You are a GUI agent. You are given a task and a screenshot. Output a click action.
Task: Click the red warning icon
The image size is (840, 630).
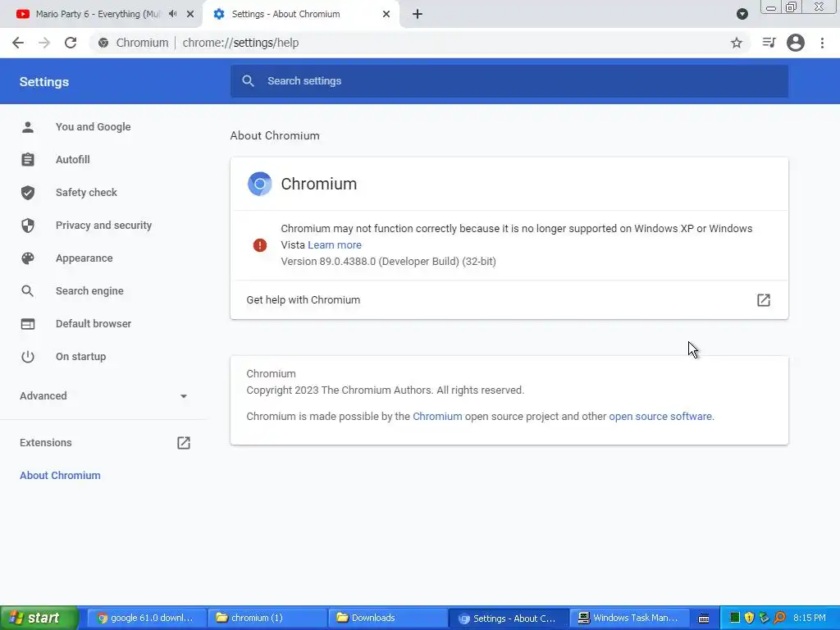(x=260, y=244)
